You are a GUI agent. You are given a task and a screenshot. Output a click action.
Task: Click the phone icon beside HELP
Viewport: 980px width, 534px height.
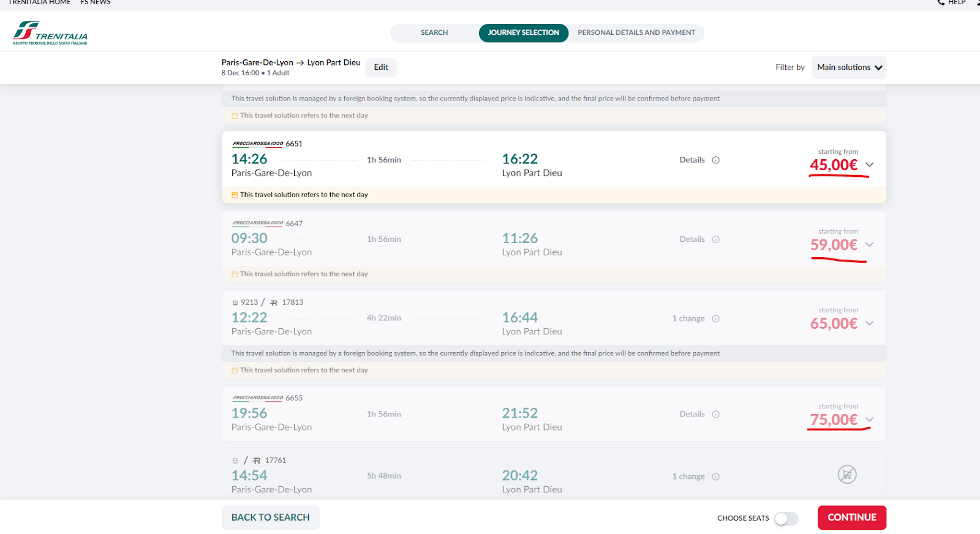(941, 2)
